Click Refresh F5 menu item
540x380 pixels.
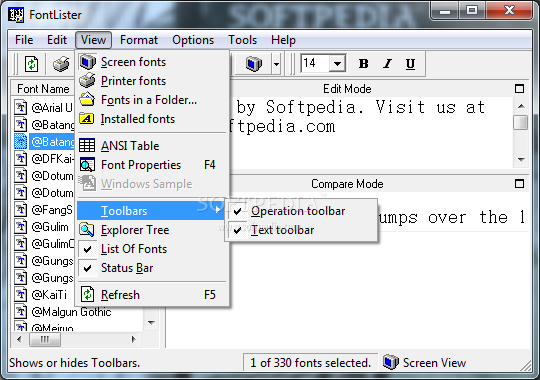[153, 295]
